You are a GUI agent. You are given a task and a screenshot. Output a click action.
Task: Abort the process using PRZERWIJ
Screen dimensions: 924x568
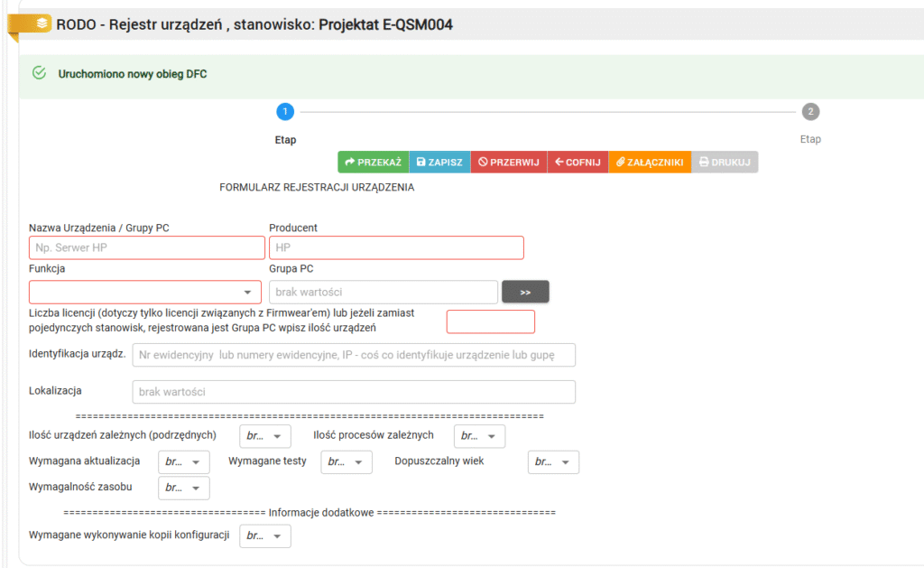[x=508, y=163]
